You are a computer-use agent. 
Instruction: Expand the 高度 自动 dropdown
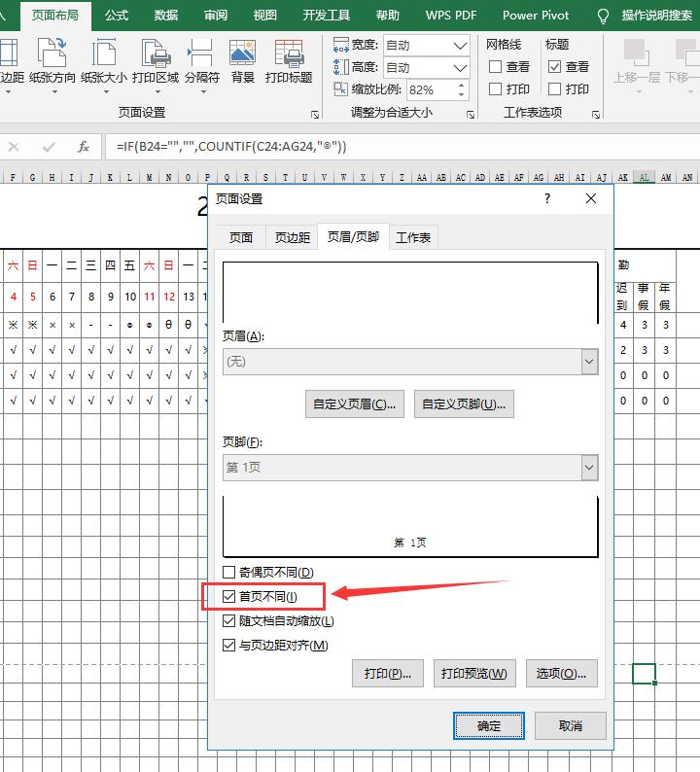pos(460,68)
